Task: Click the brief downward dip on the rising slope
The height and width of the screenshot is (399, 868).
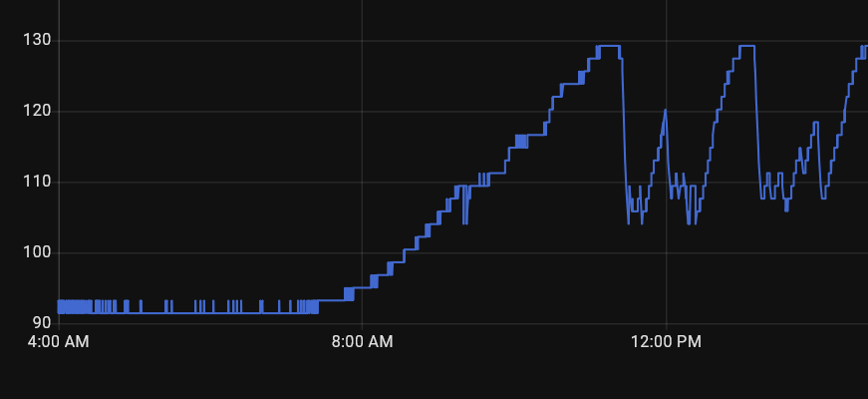Action: tap(465, 221)
